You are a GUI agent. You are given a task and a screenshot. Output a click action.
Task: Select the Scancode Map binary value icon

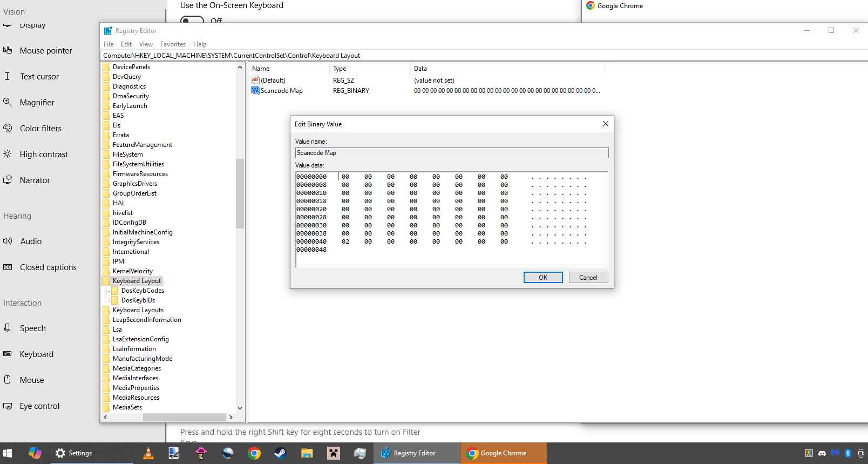click(x=255, y=90)
